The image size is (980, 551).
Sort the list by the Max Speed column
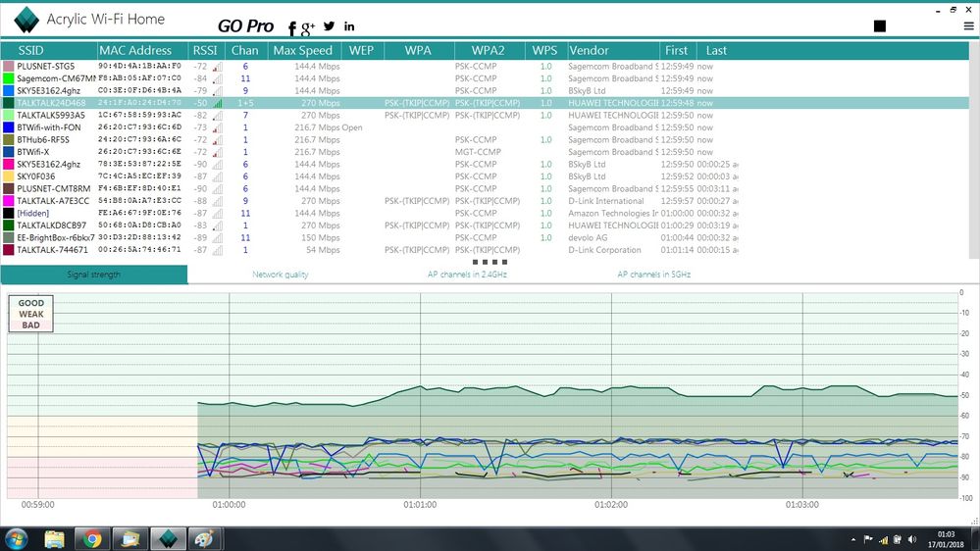(302, 51)
